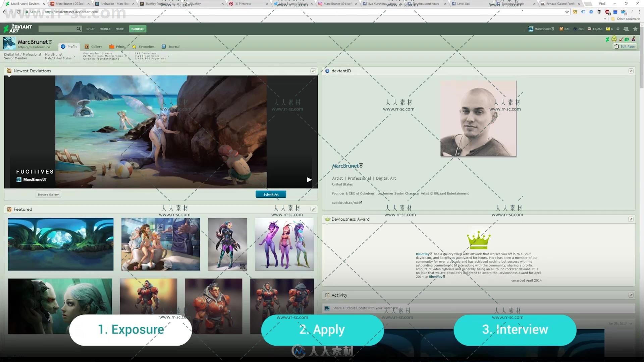Click the friends icon in header
Screen dimensions: 644x362
point(626,29)
